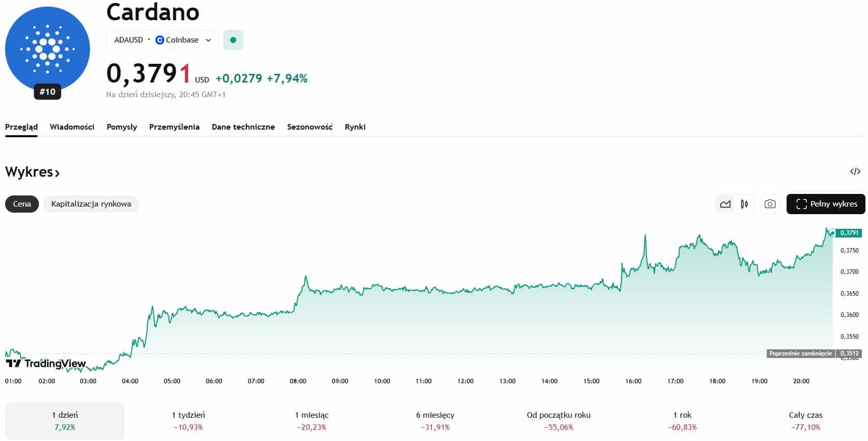This screenshot has width=868, height=441.
Task: Switch chart to Kapitalizacja rynkowa
Action: (91, 204)
